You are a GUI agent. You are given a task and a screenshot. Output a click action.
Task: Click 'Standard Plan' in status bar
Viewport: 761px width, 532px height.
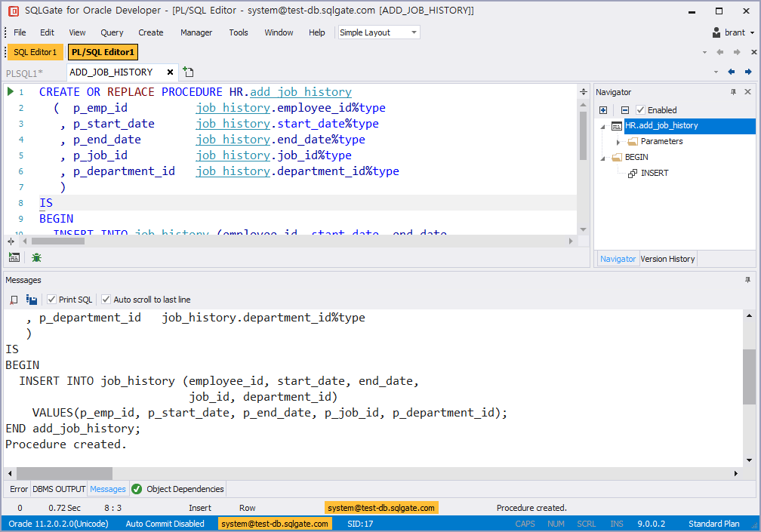point(713,524)
